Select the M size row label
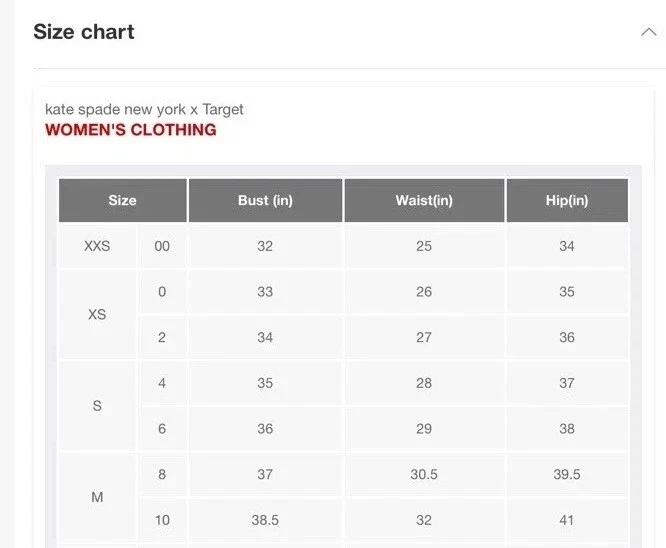The width and height of the screenshot is (666, 548). [97, 497]
